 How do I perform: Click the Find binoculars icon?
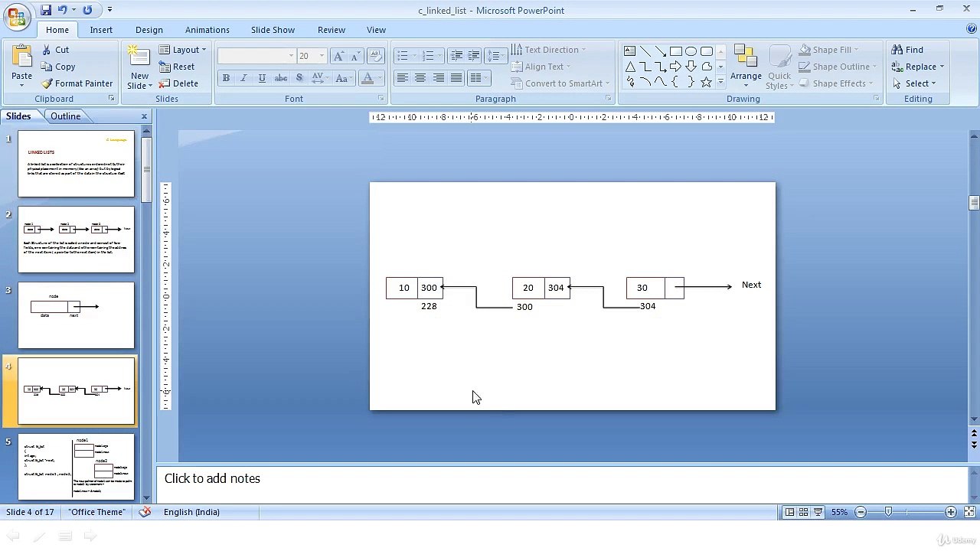point(897,50)
